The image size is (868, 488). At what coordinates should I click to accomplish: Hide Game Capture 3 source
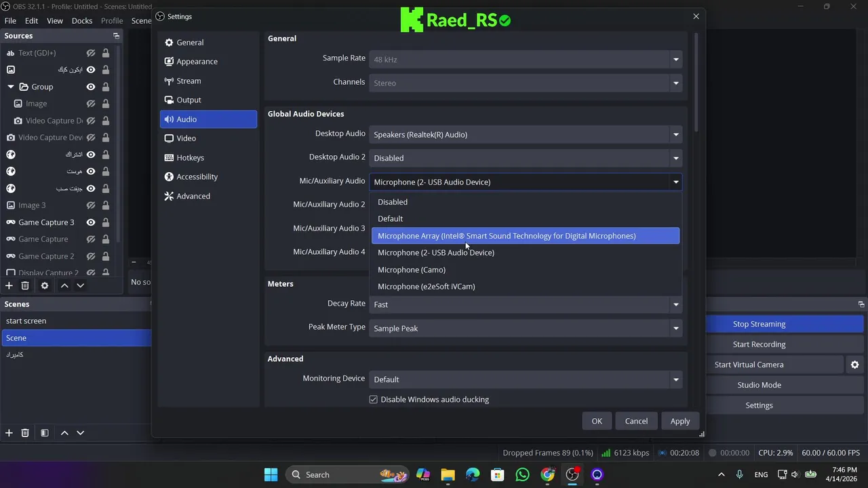(x=91, y=222)
